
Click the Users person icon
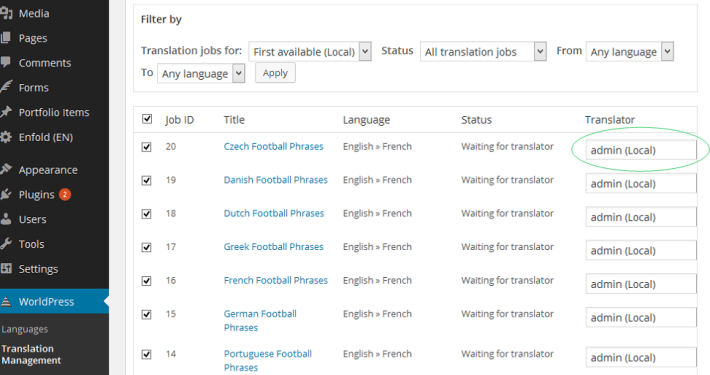[x=6, y=219]
